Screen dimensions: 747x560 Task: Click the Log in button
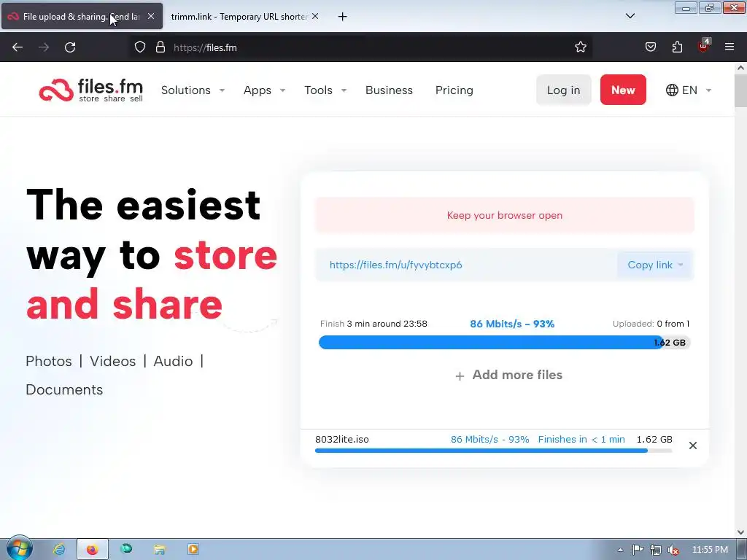pos(564,90)
